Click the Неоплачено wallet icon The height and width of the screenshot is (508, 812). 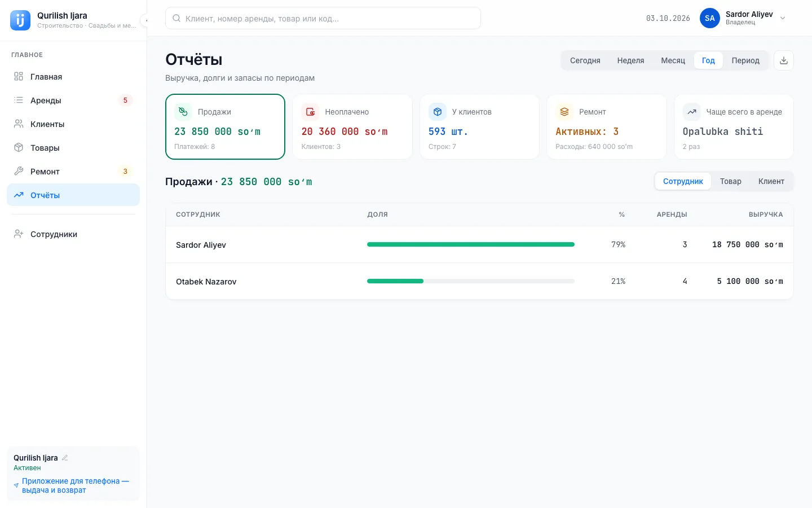point(310,112)
